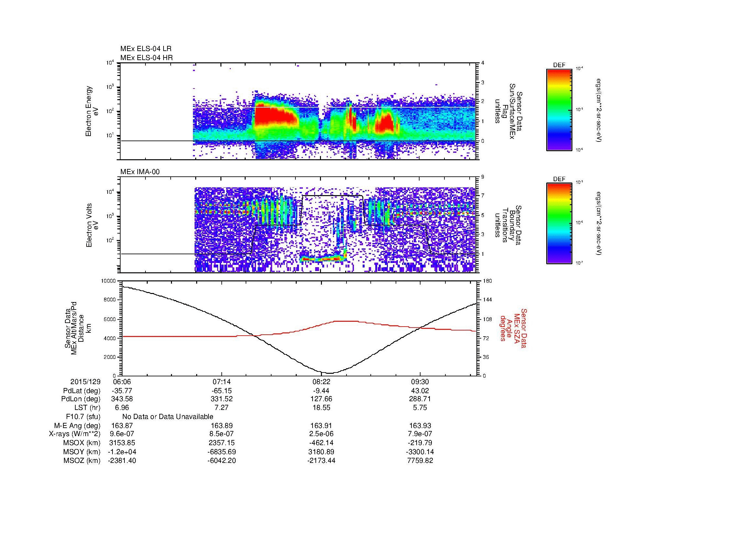Click the 'F10.7 (sfu)' row label

[83, 417]
